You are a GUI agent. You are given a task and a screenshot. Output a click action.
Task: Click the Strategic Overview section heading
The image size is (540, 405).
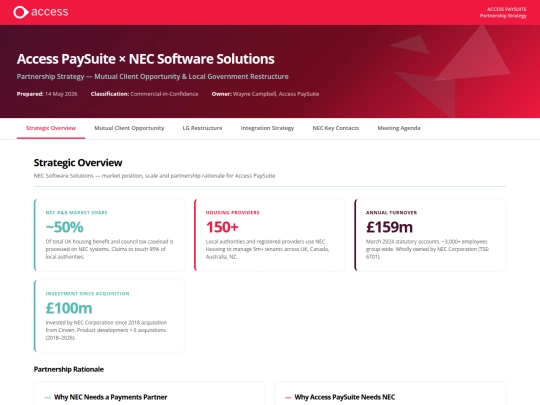pos(78,163)
